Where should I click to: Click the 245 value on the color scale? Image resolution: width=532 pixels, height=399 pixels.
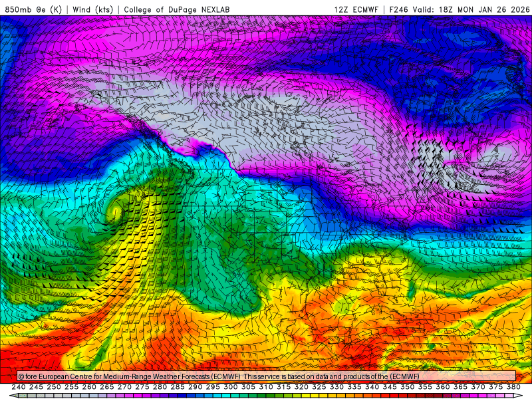pos(36,387)
